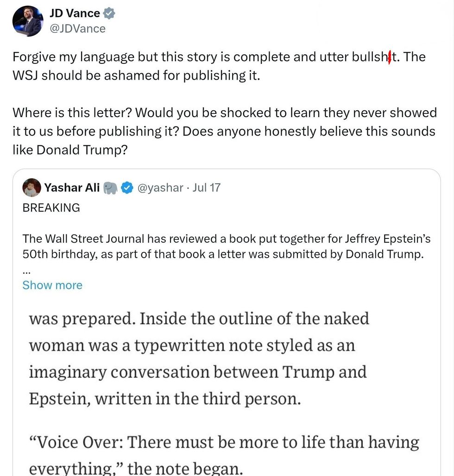Click the BREAKING label in quoted tweet
Image resolution: width=454 pixels, height=476 pixels.
(51, 207)
